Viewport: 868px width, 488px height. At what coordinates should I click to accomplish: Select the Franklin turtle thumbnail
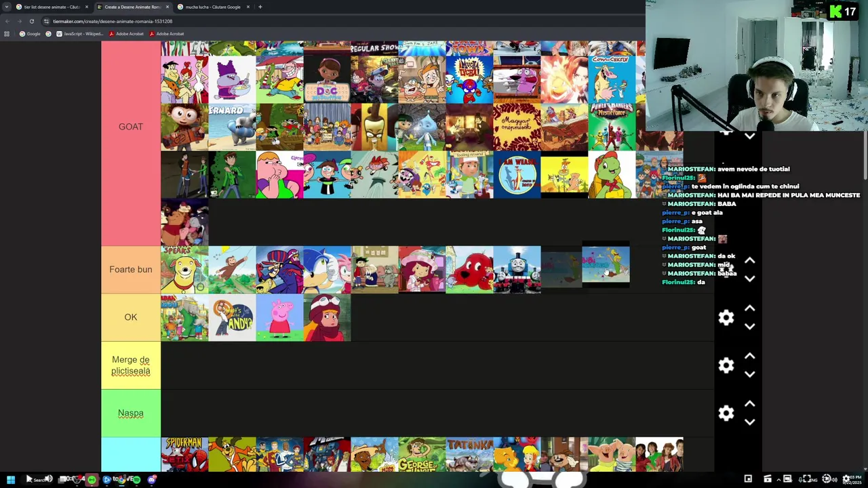(x=612, y=175)
